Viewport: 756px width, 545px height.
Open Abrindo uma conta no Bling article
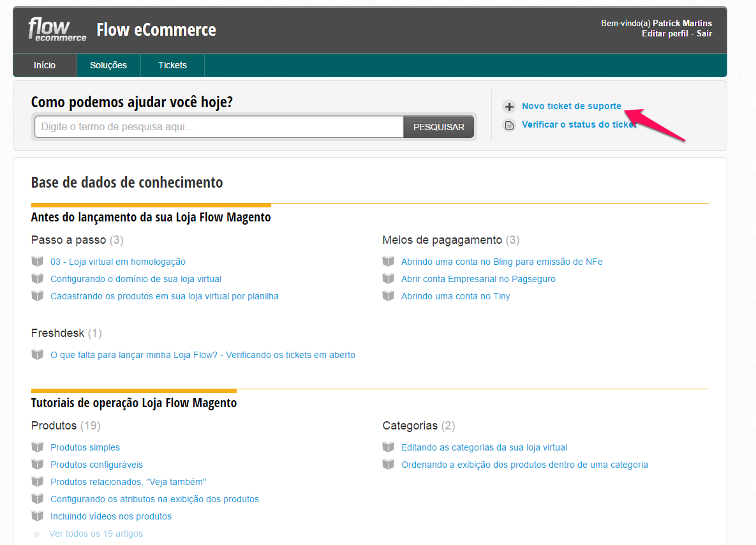tap(502, 262)
